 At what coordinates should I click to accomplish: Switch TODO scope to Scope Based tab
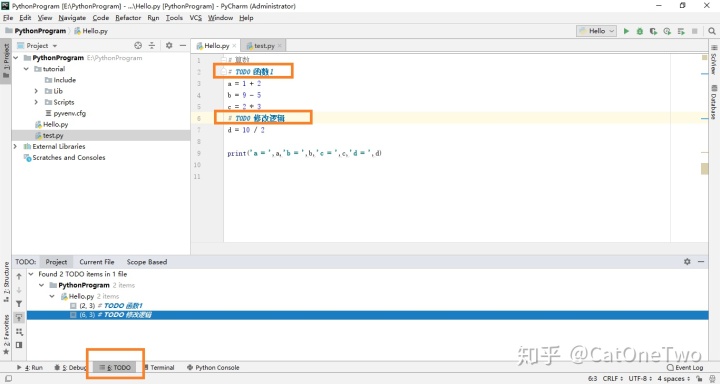tap(146, 262)
